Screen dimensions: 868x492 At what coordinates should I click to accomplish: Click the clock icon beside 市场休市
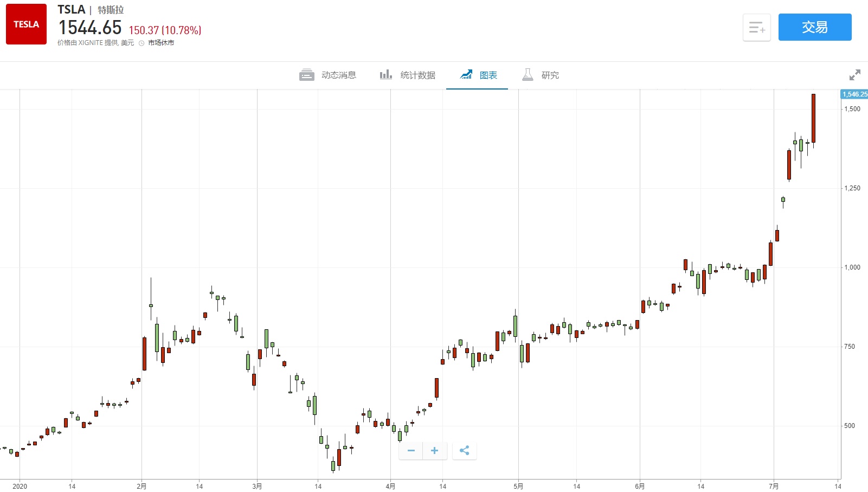pos(142,43)
